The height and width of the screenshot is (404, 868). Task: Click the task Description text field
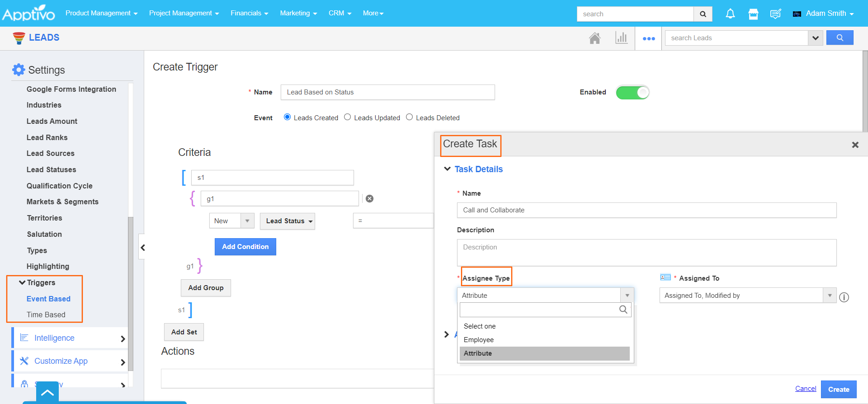(x=646, y=253)
